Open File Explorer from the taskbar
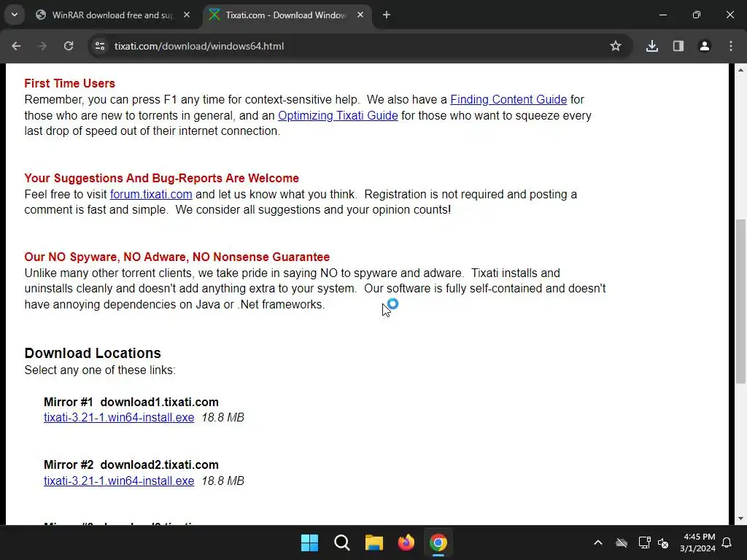Screen dimensions: 747x560 (x=374, y=542)
